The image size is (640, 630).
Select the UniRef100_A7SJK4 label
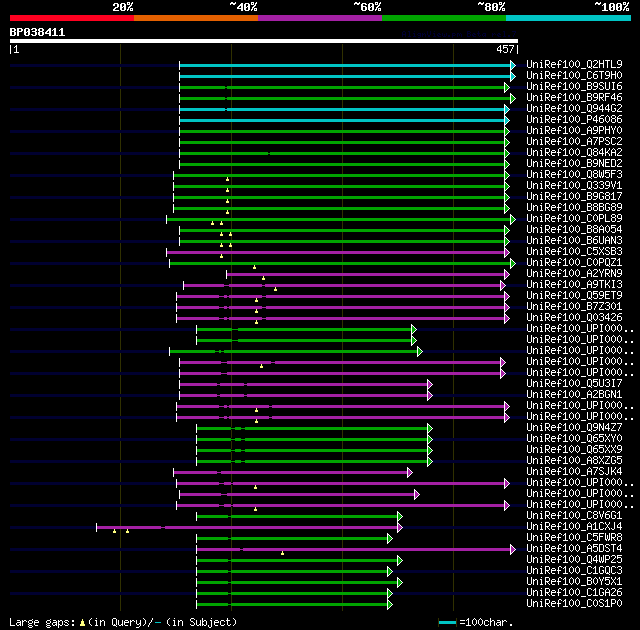click(574, 472)
